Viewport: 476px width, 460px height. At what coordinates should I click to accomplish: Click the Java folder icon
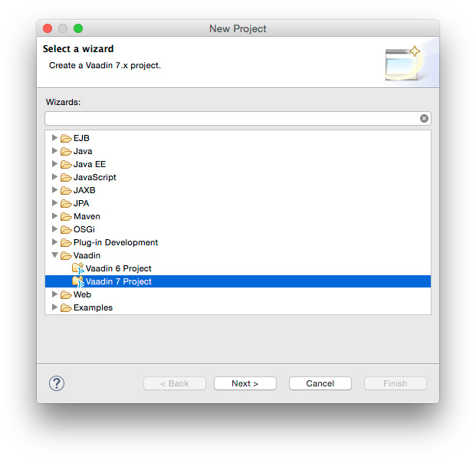click(x=66, y=151)
